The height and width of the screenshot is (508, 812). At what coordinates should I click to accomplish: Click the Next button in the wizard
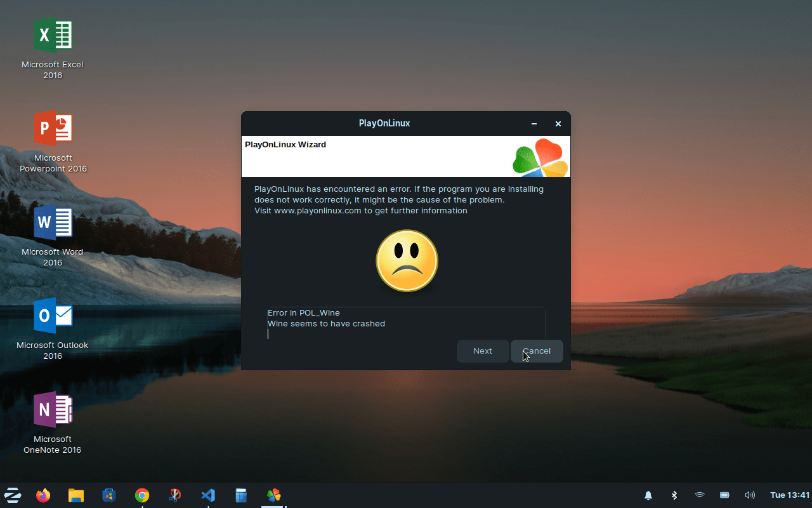coord(483,351)
